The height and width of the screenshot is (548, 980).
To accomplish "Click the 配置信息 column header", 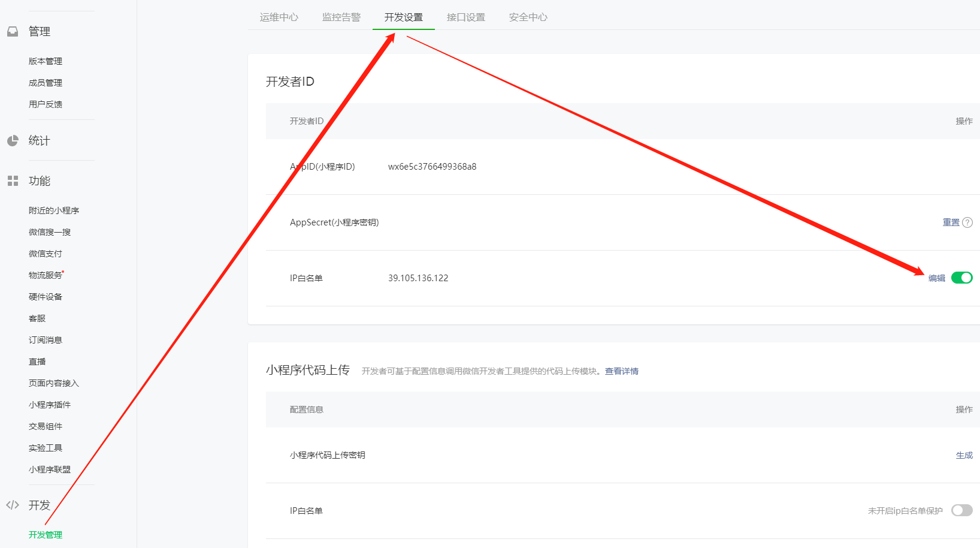I will click(307, 410).
